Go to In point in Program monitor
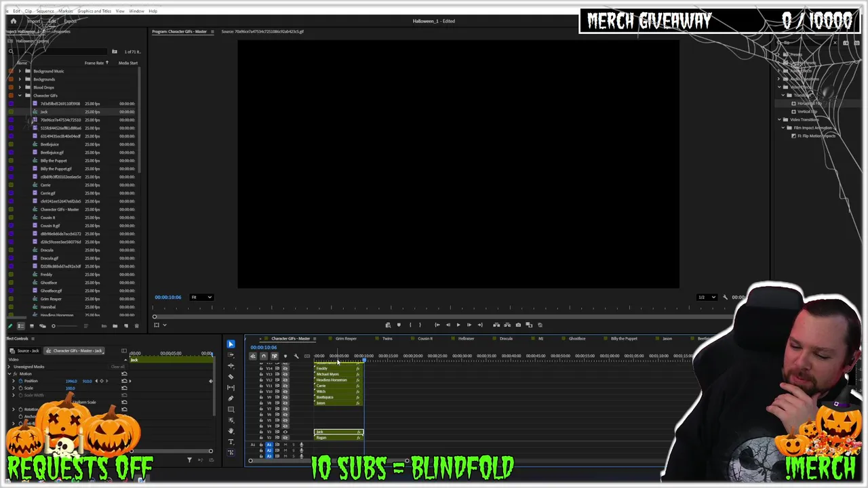Screen dimensions: 868x488 [437, 325]
